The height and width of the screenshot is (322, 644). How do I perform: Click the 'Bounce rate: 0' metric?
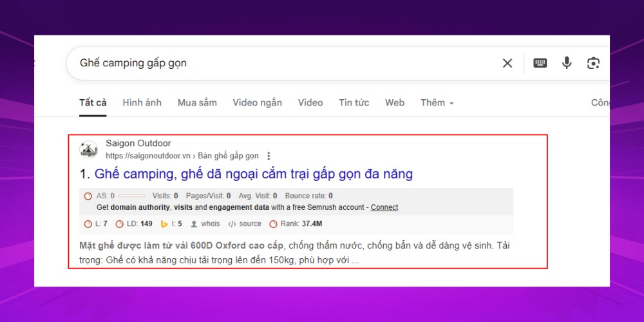[x=309, y=196]
